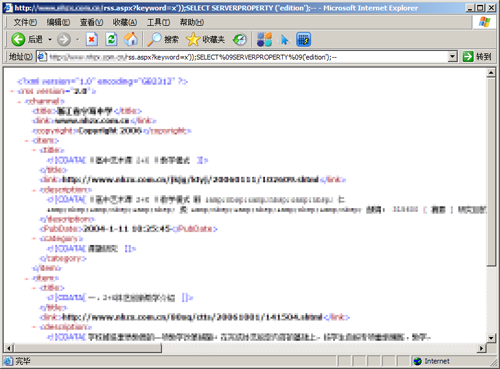The width and height of the screenshot is (500, 369).
Task: Open the 工具 (Tools) menu
Action: coord(158,22)
